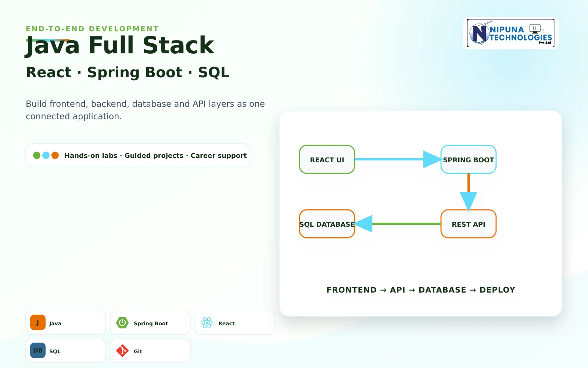Click the END-TO-END DEVELOPMENT label
This screenshot has width=588, height=368.
click(92, 29)
